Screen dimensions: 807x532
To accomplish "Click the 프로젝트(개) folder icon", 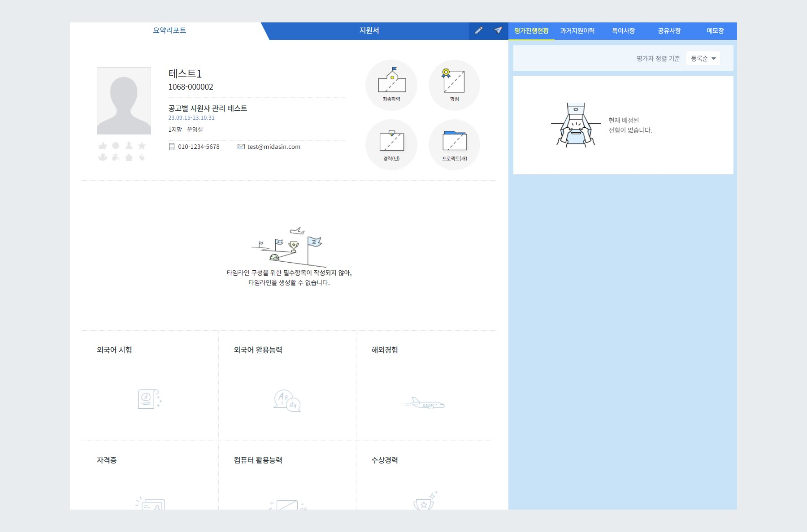I will click(x=455, y=141).
